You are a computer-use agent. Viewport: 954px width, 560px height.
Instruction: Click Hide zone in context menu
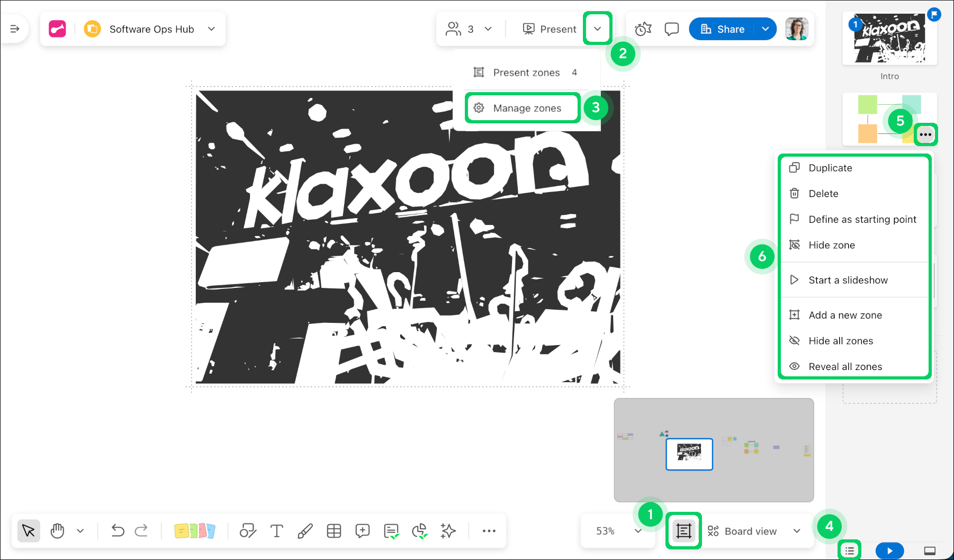coord(831,245)
